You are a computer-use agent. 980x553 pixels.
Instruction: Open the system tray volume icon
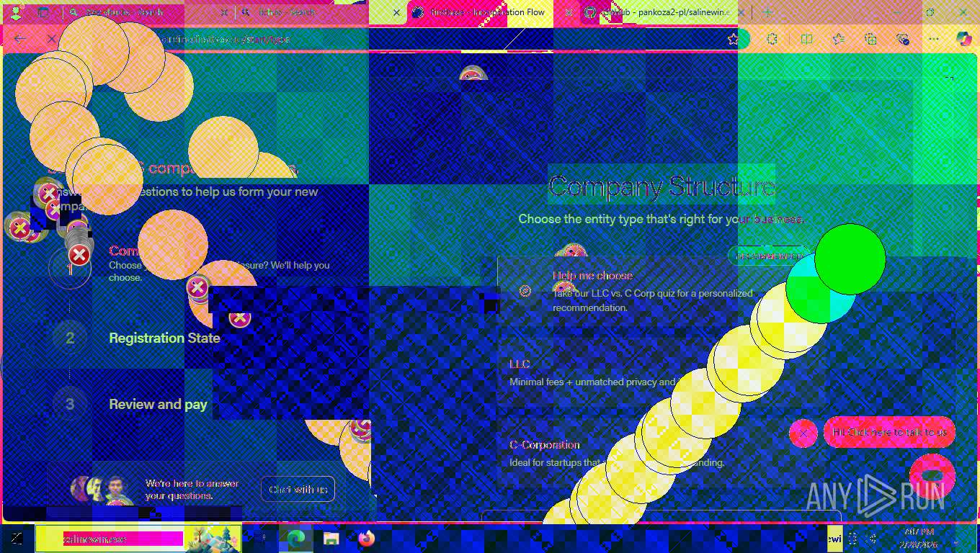(x=872, y=538)
